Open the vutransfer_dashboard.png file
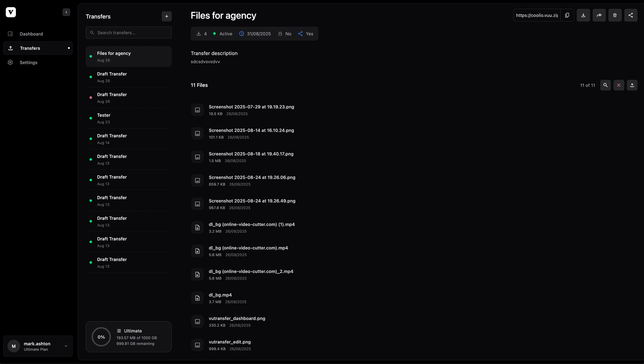The width and height of the screenshot is (644, 364). coord(237,319)
